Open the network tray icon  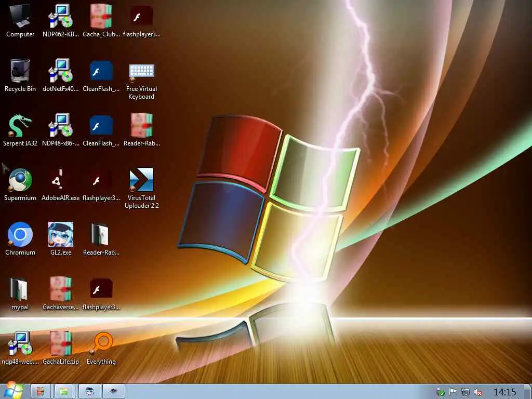[465, 392]
